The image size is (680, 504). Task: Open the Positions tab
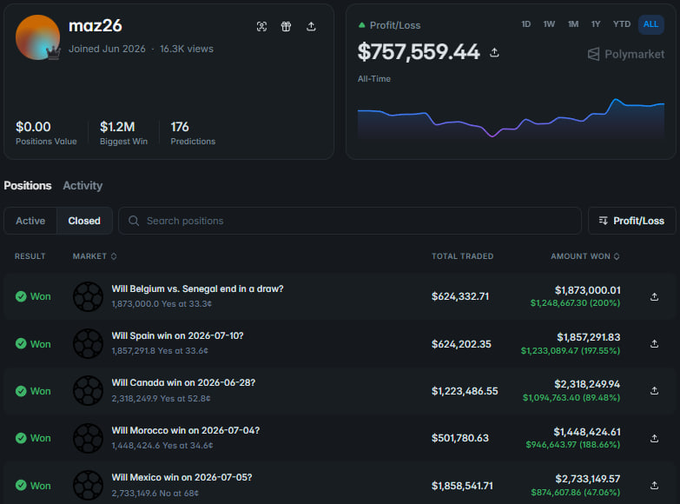click(28, 186)
